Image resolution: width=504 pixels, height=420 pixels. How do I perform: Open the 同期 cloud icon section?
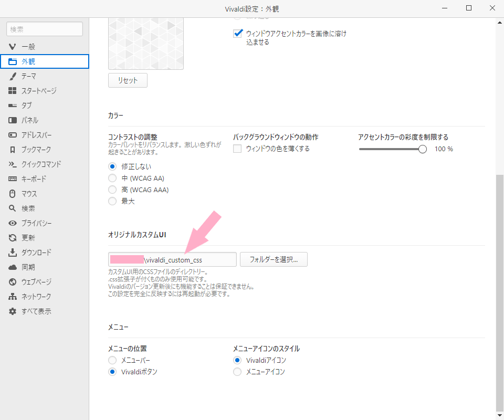tap(13, 267)
